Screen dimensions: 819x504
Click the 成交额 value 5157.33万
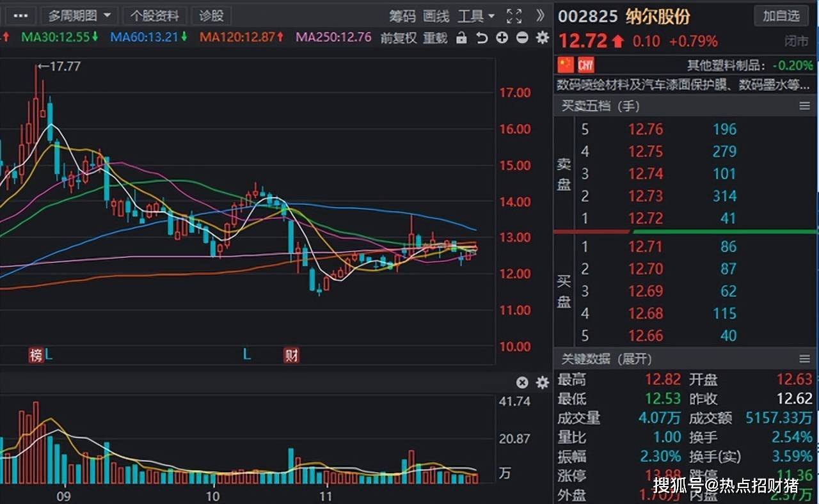(779, 418)
